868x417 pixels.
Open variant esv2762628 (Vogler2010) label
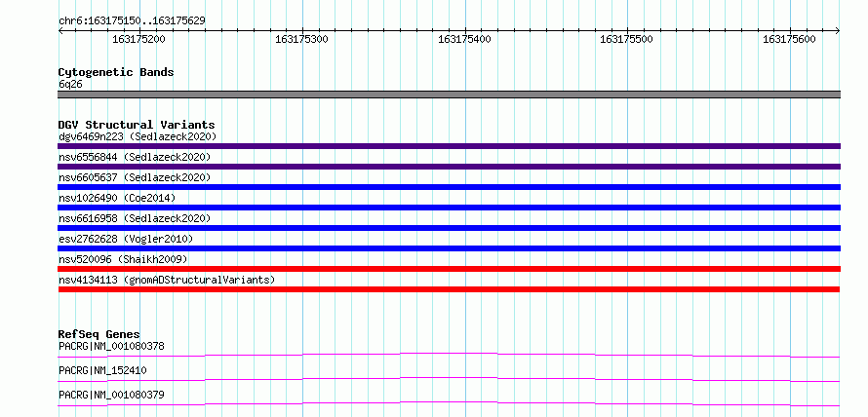click(126, 239)
